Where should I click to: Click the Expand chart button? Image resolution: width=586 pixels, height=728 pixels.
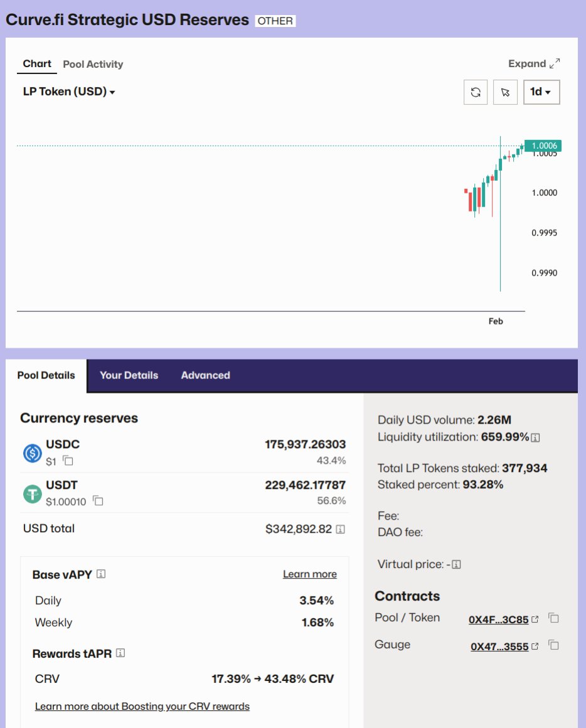pyautogui.click(x=534, y=63)
